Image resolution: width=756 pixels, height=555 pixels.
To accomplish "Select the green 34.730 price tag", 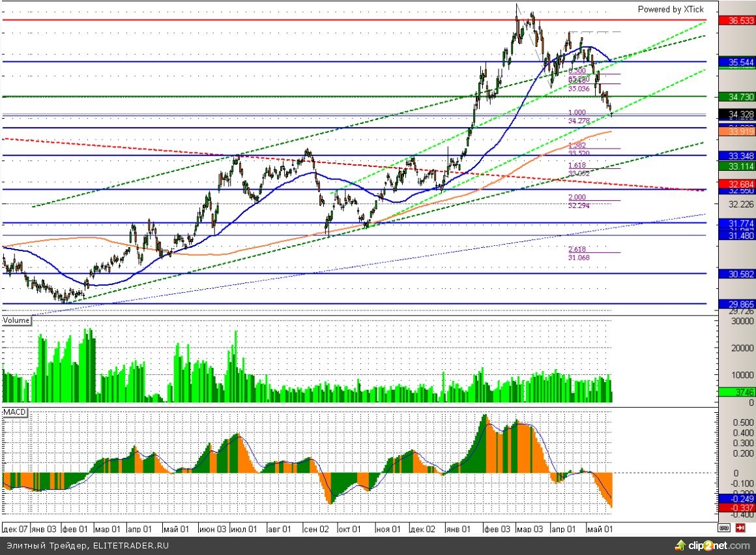I will [x=736, y=97].
